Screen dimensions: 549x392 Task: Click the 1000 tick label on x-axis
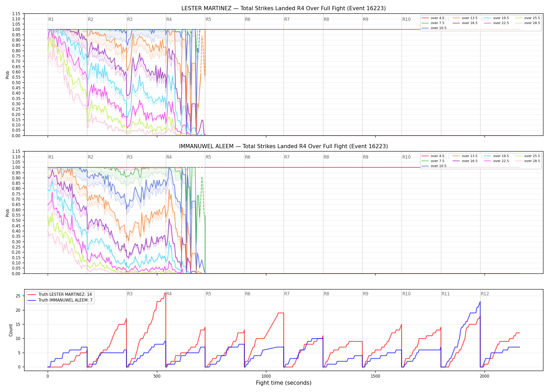(266, 376)
